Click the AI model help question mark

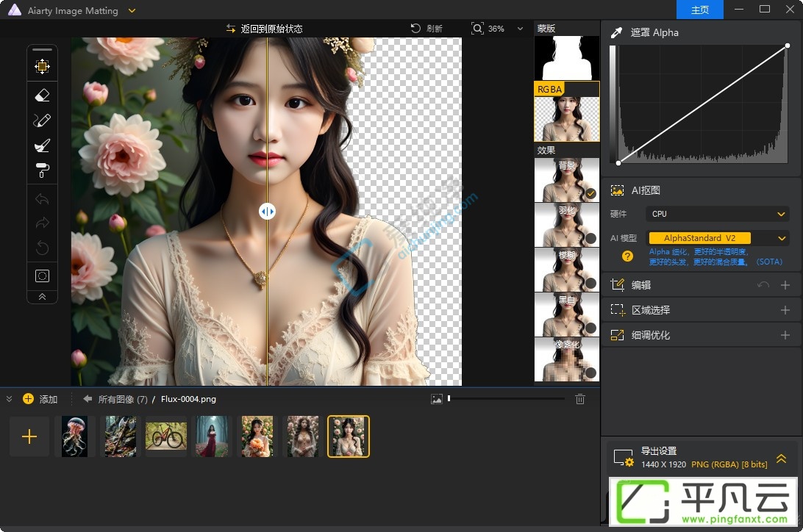pos(627,256)
